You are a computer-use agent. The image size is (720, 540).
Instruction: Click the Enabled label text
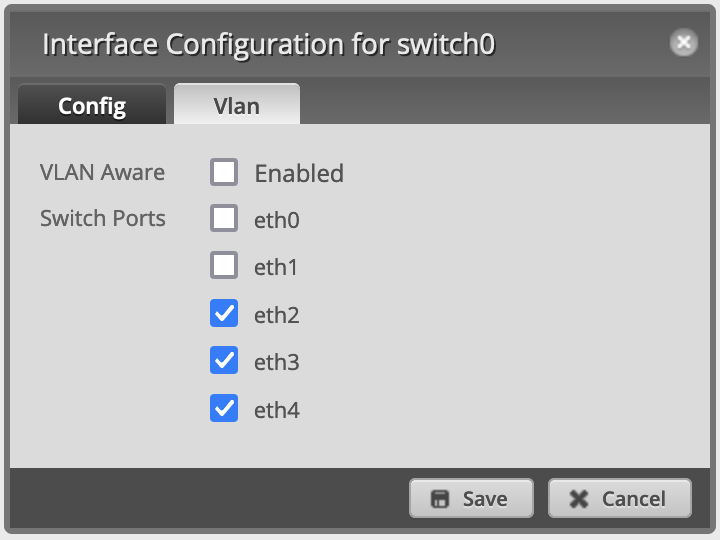point(299,174)
